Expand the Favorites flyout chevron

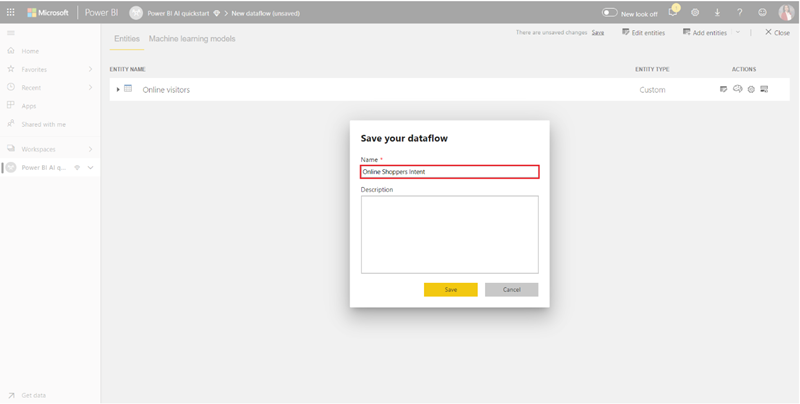click(x=90, y=69)
